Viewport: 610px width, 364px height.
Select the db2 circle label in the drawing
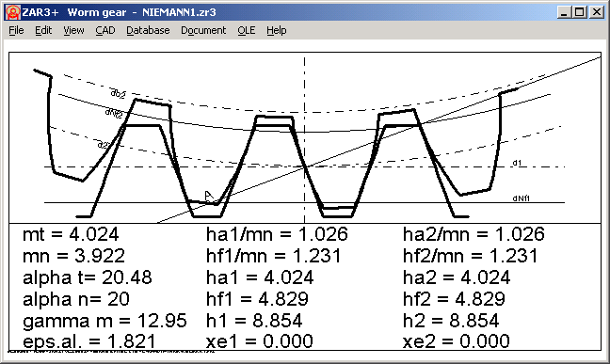pyautogui.click(x=118, y=94)
